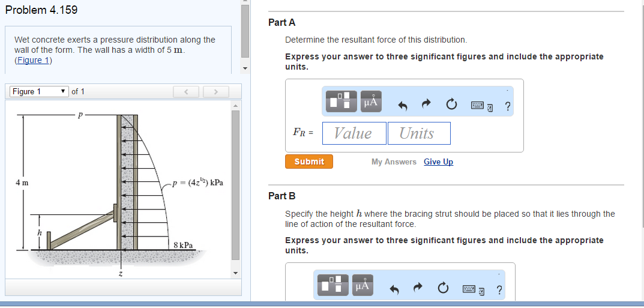Click down arrow of problem text scrollbar

pyautogui.click(x=245, y=68)
